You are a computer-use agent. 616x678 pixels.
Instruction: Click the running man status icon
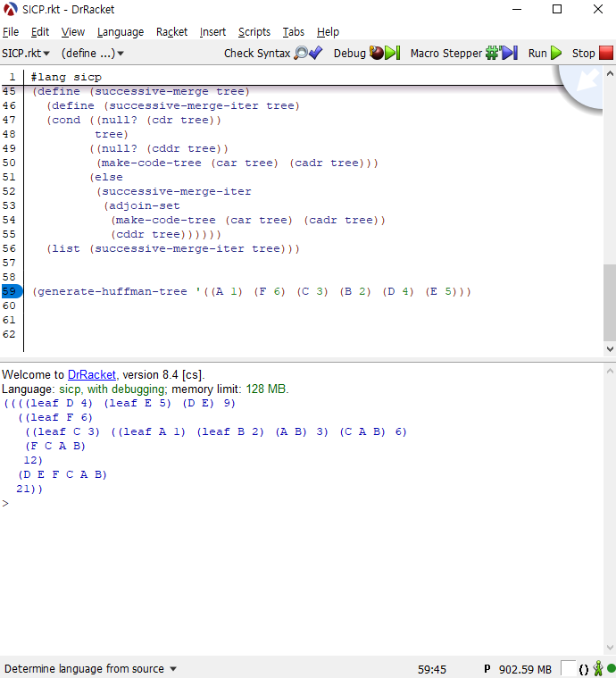(598, 669)
